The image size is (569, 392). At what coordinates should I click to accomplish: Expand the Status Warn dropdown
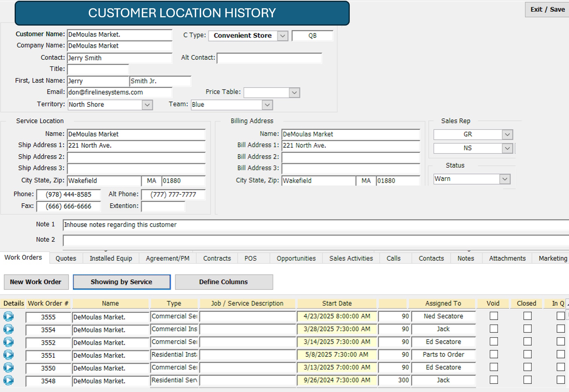[505, 179]
